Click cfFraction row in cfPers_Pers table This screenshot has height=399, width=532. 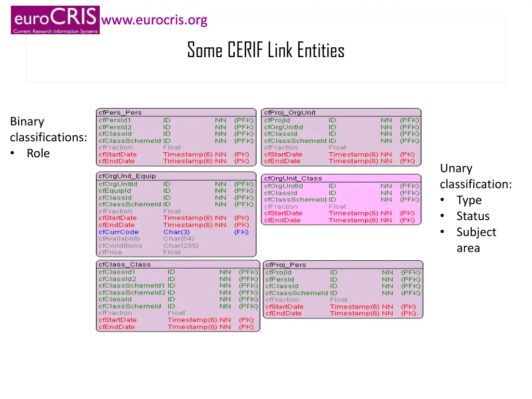pyautogui.click(x=176, y=148)
